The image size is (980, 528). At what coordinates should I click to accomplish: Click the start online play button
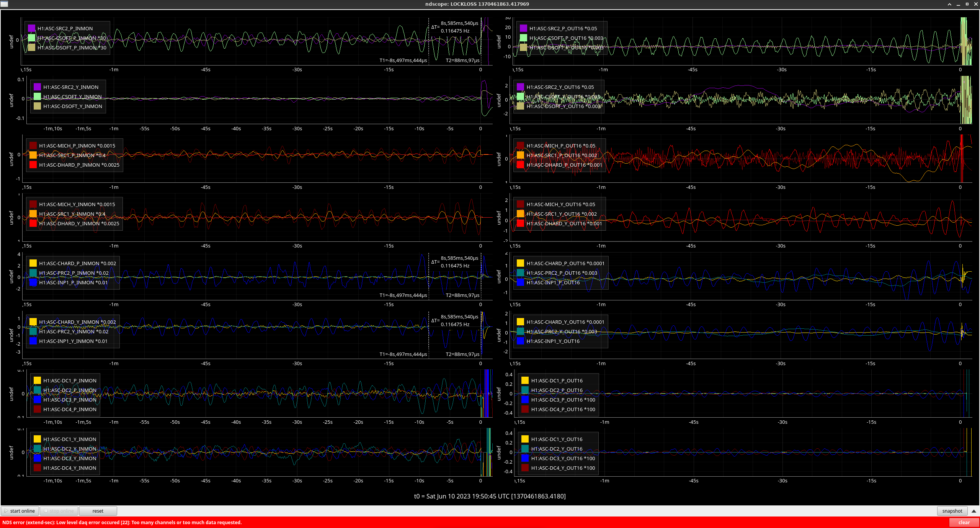point(20,511)
